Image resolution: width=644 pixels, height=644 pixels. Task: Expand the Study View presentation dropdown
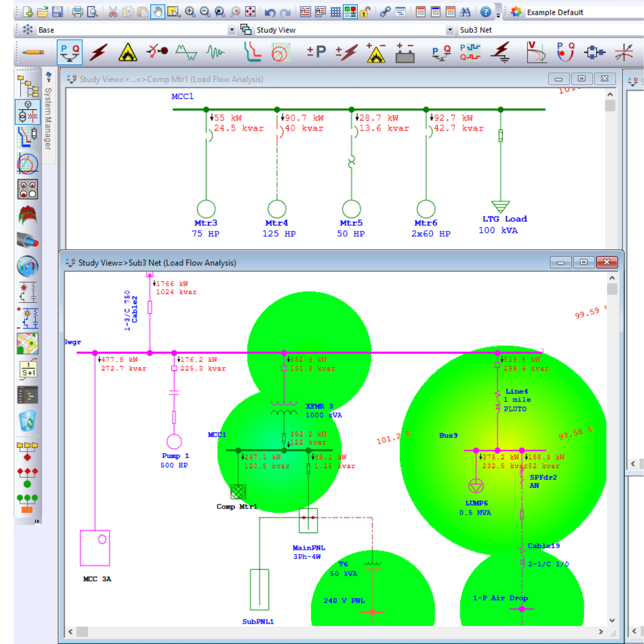pyautogui.click(x=451, y=29)
